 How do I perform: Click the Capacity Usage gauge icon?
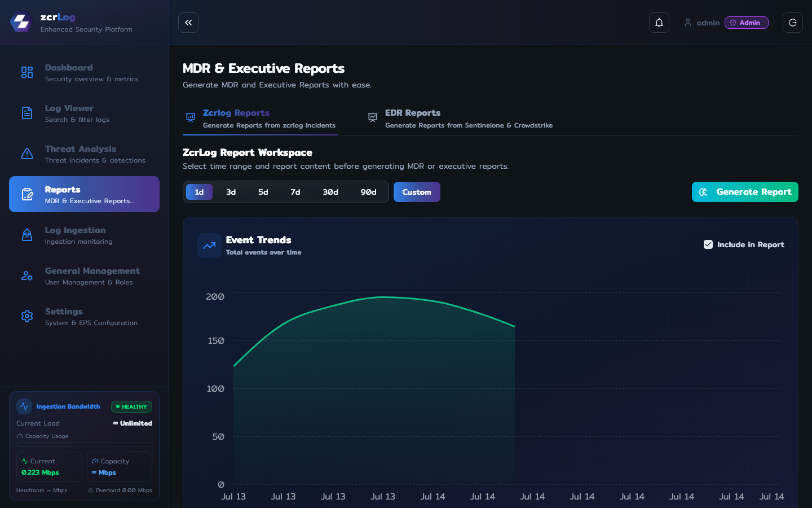20,436
